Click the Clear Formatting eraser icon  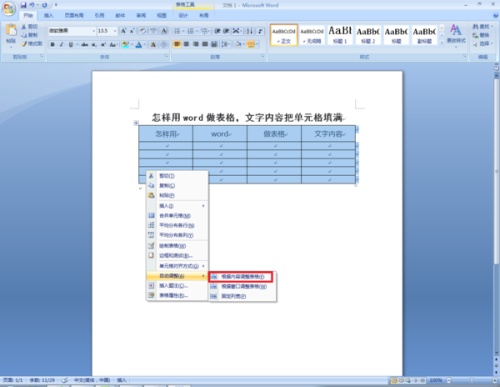pyautogui.click(x=143, y=31)
